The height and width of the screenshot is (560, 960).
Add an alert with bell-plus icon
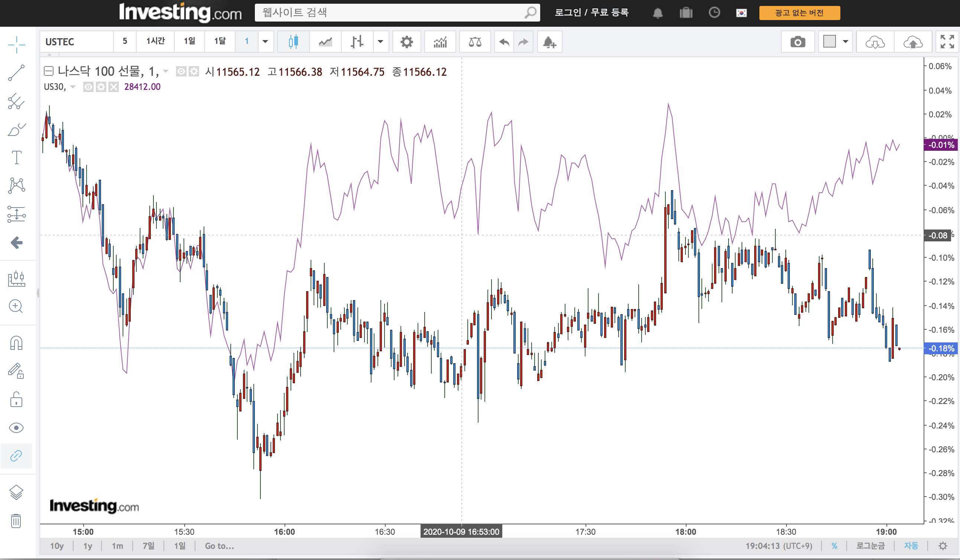549,42
